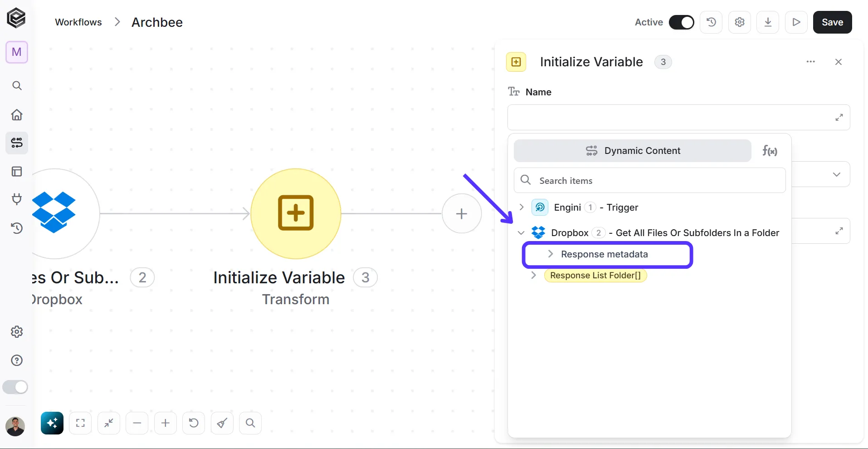This screenshot has width=868, height=449.
Task: Go to Workflows breadcrumb
Action: coord(78,22)
